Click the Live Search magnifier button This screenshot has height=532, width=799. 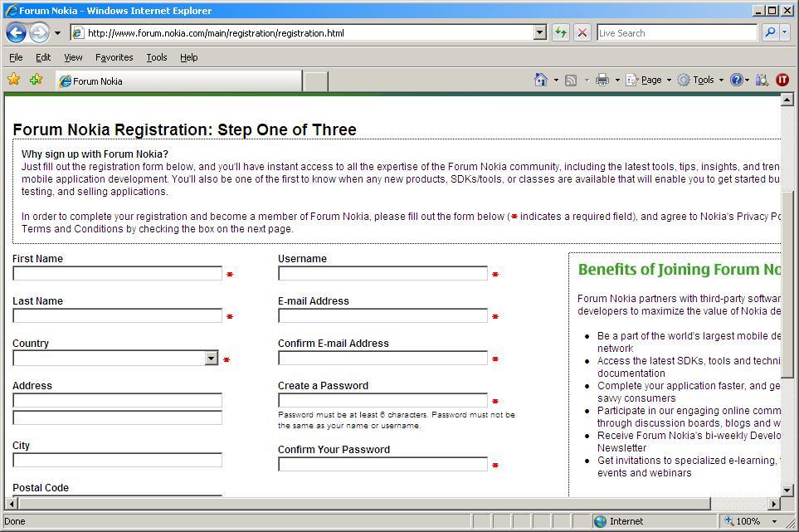[769, 33]
